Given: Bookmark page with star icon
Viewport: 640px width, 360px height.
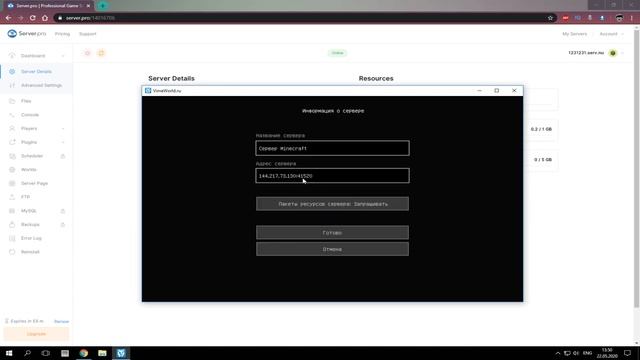Looking at the screenshot, I should point(550,18).
